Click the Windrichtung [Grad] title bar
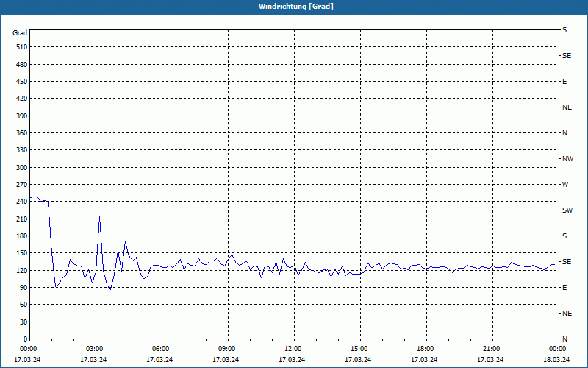The width and height of the screenshot is (588, 368). click(x=294, y=7)
